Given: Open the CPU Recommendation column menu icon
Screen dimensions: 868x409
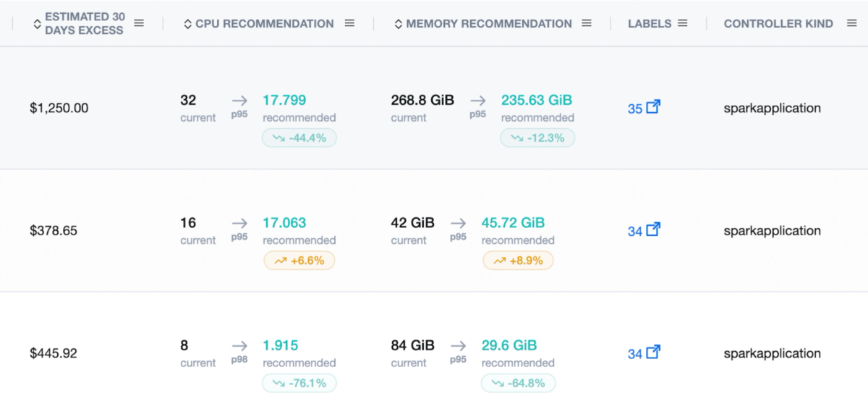Looking at the screenshot, I should coord(349,23).
